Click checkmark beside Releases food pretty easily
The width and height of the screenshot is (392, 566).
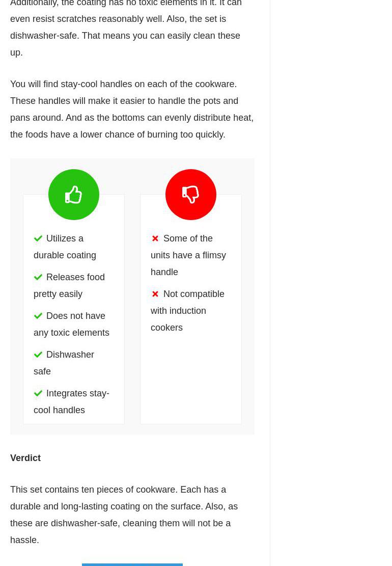pos(38,277)
